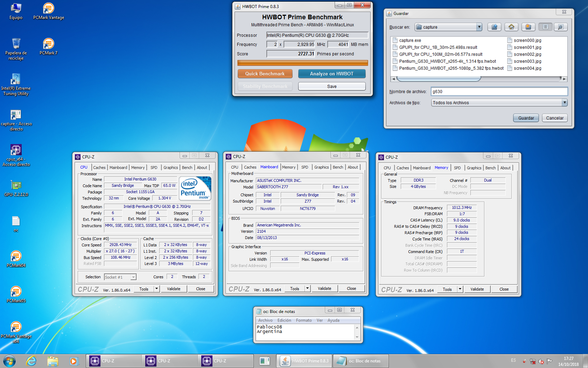This screenshot has width=588, height=368.
Task: Open Archivo menu in Bloc de notas
Action: tap(265, 320)
